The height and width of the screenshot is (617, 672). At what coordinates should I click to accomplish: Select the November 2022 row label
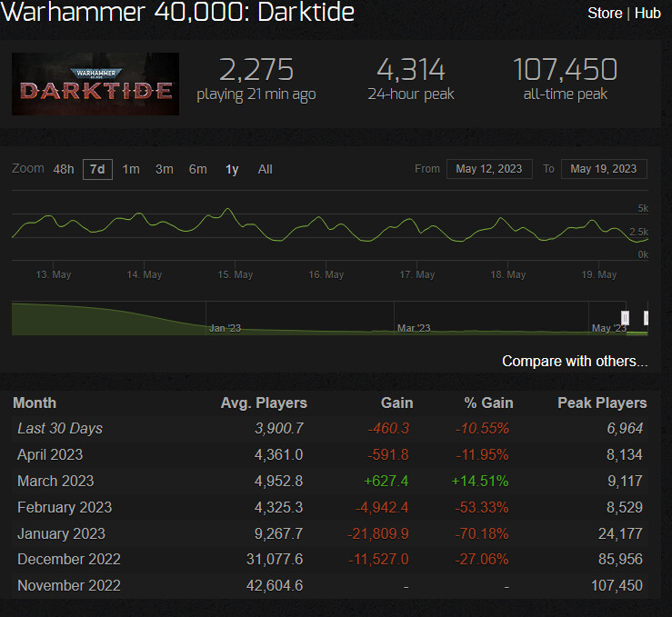(69, 586)
